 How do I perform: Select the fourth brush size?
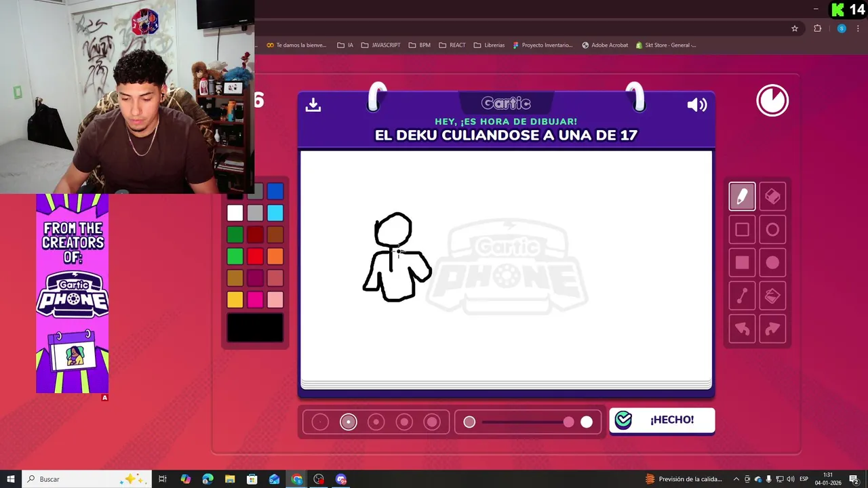pos(404,422)
